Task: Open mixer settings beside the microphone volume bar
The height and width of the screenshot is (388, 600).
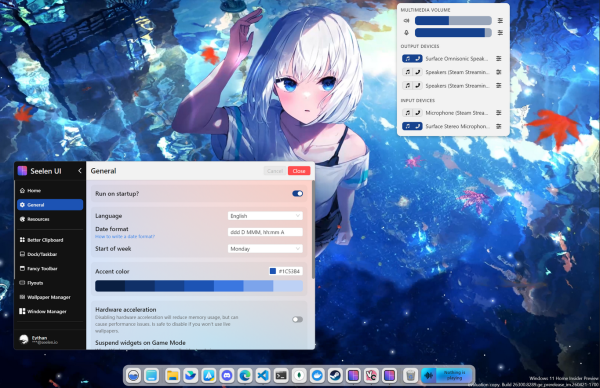Action: tap(500, 33)
